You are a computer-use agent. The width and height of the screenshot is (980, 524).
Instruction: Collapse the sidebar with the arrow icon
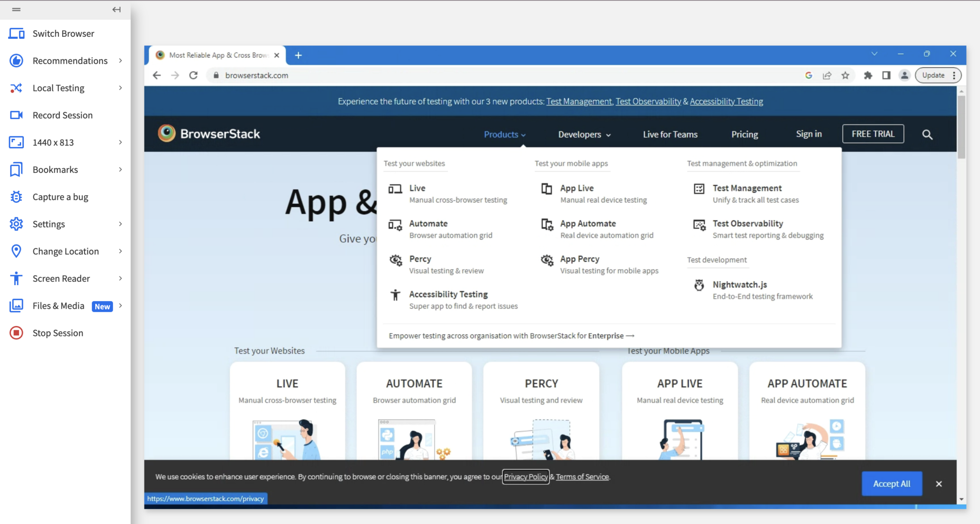tap(116, 9)
